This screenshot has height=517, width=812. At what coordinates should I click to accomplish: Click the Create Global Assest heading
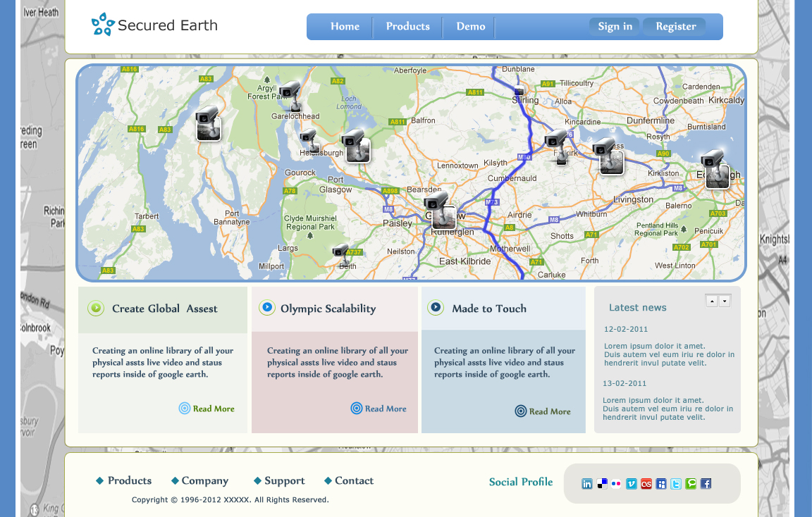(x=165, y=309)
